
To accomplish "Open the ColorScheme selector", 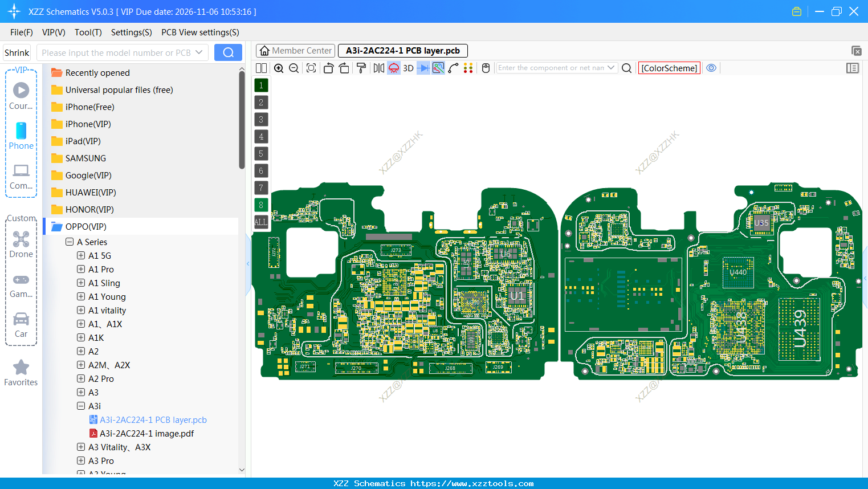I will click(x=669, y=67).
